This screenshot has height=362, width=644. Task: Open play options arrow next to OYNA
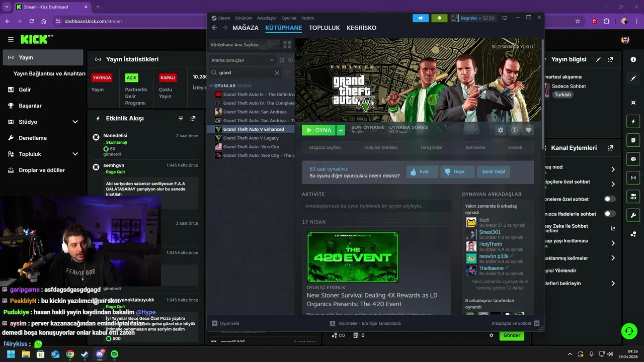click(x=341, y=130)
